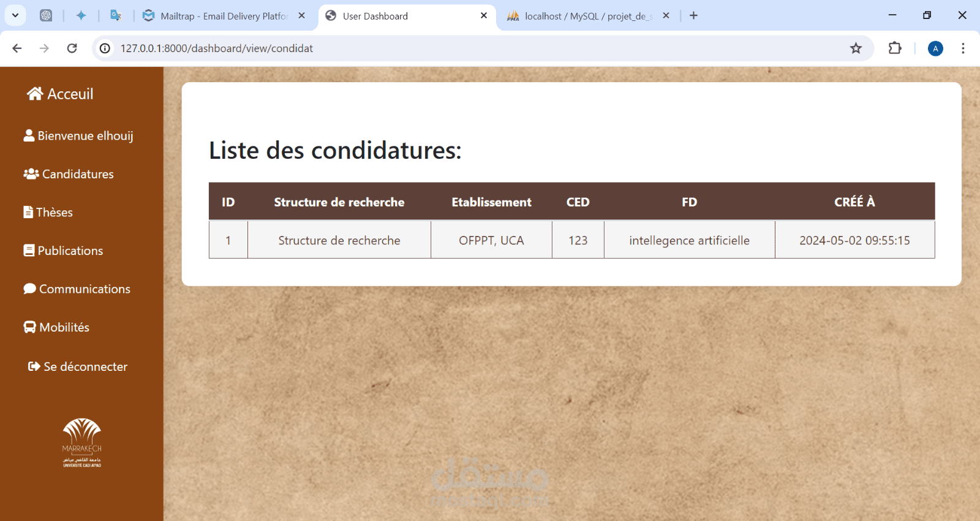
Task: Open the Thèses sidebar link
Action: click(48, 212)
